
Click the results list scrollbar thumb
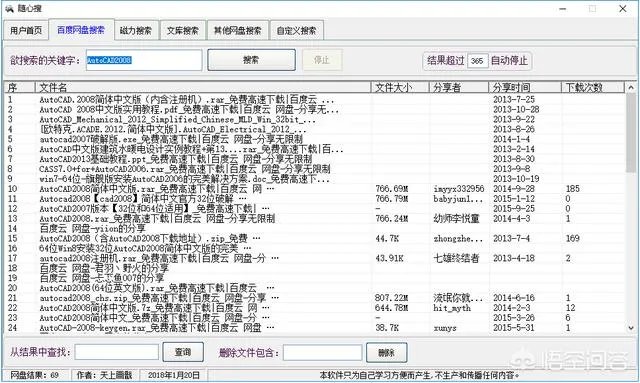pos(631,133)
